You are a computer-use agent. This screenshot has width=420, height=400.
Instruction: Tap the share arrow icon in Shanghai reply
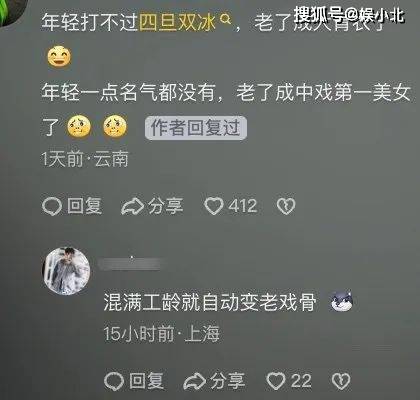pos(195,381)
